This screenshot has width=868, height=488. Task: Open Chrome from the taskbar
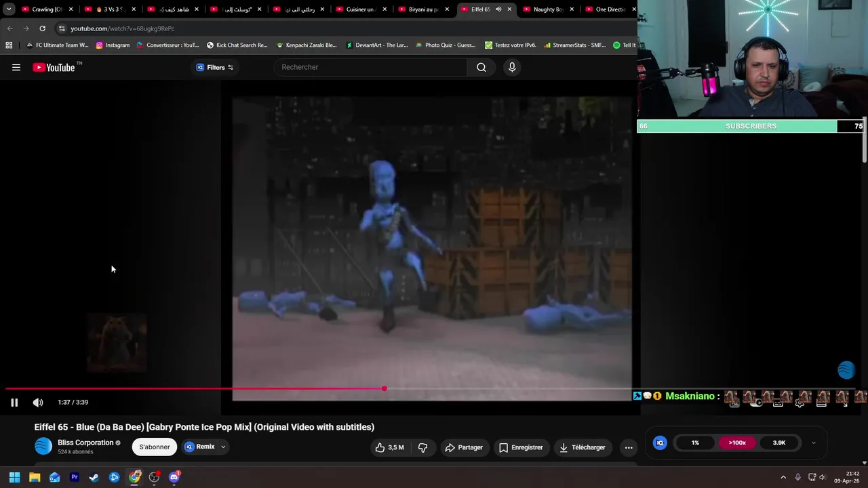134,477
